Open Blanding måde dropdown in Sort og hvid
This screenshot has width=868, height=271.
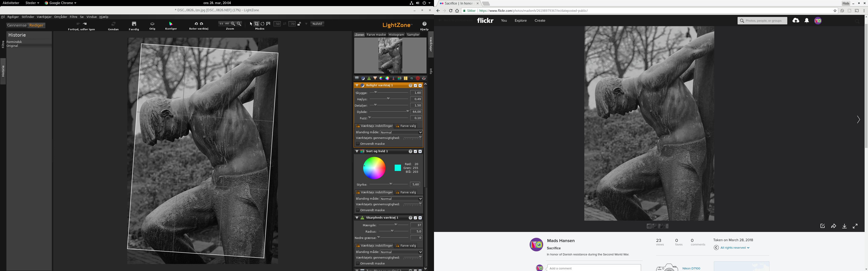click(x=401, y=199)
